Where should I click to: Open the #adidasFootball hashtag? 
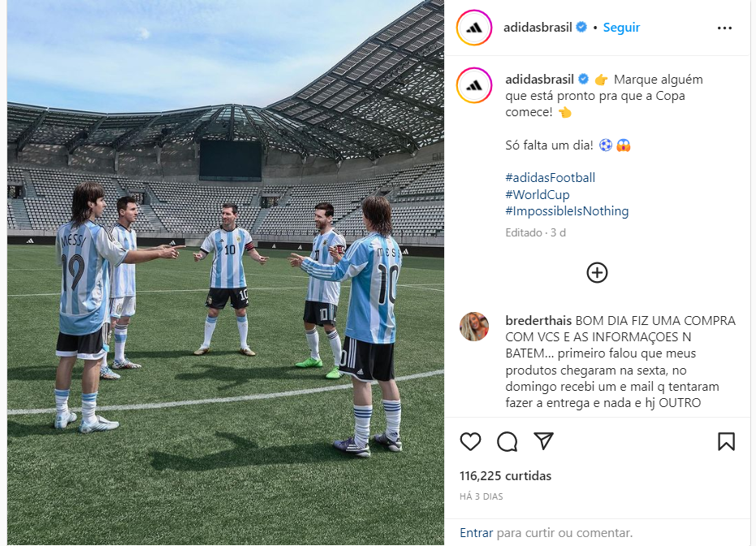point(550,177)
